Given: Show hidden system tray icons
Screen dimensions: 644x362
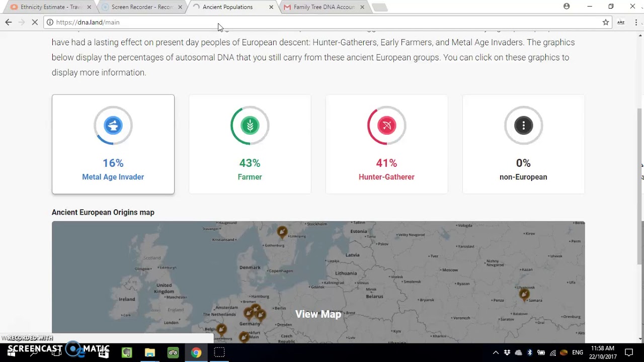Looking at the screenshot, I should pos(496,352).
